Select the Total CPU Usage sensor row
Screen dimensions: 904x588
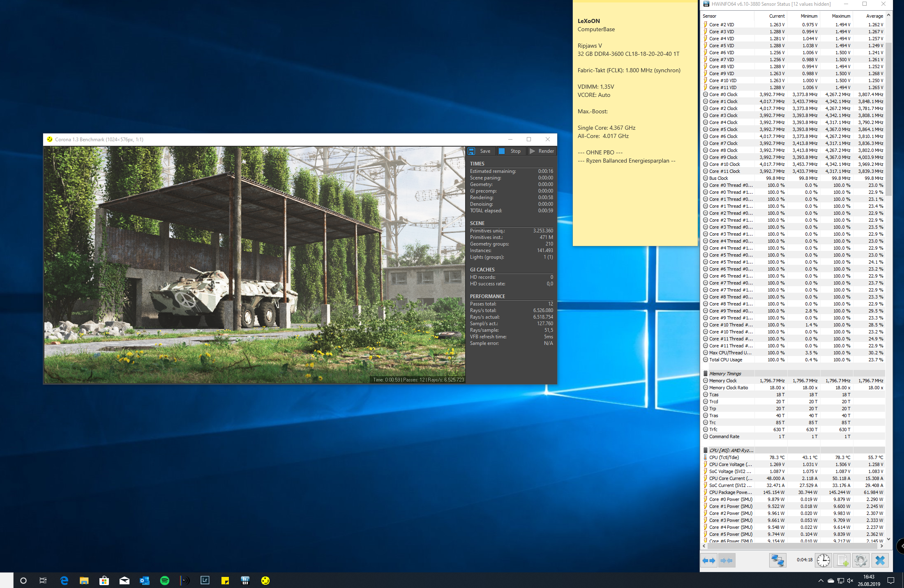726,360
